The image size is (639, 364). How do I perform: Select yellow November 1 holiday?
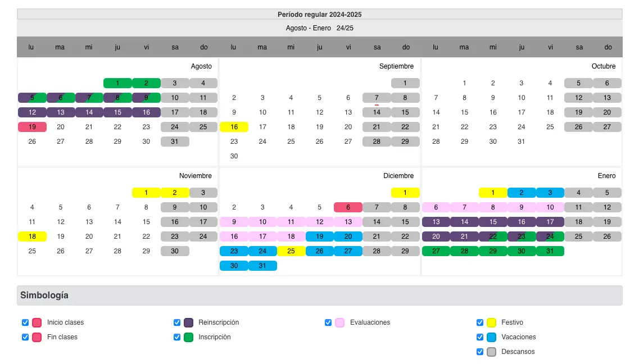(146, 193)
